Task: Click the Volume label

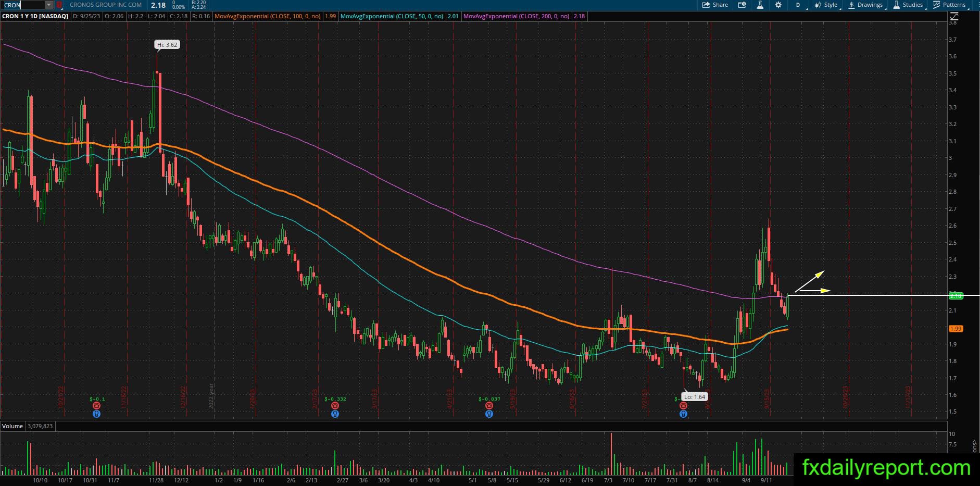Action: [x=12, y=426]
